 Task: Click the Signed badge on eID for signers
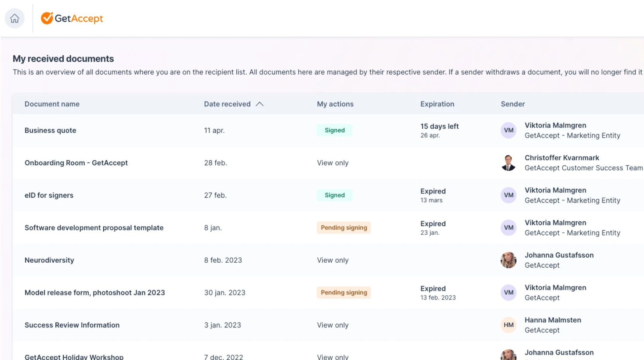click(x=334, y=195)
